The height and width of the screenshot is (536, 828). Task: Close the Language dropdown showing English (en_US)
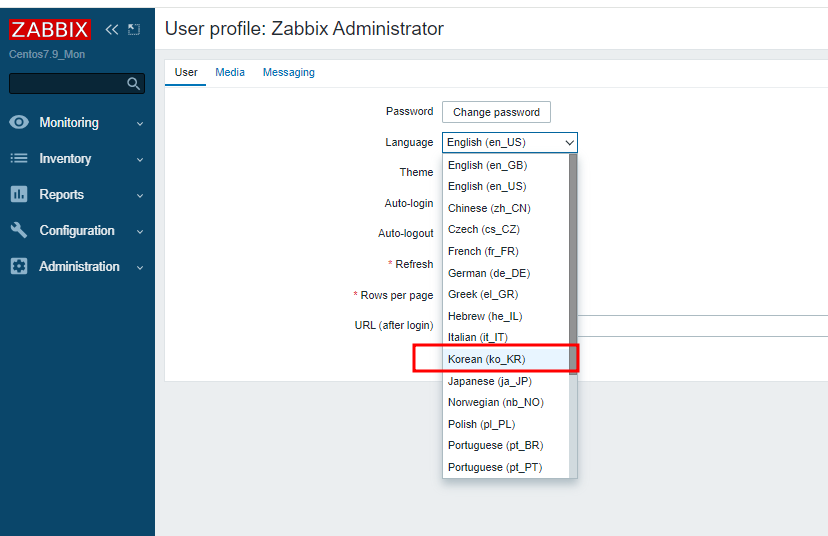(510, 143)
